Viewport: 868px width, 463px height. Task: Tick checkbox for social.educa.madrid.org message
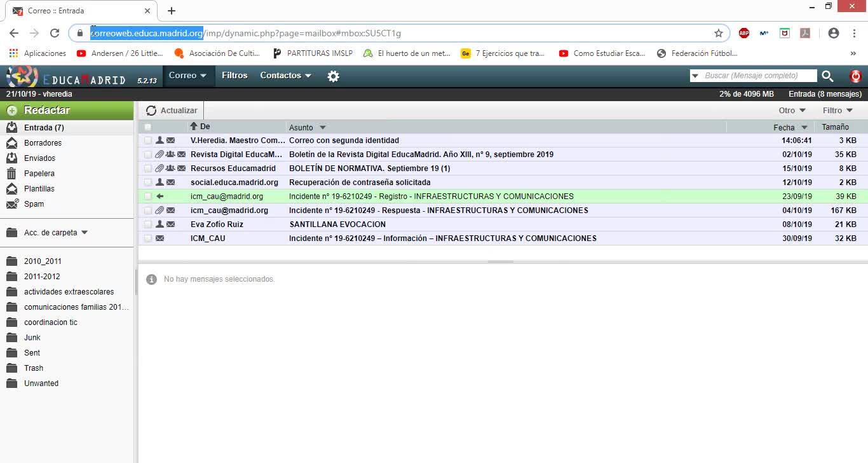click(148, 183)
